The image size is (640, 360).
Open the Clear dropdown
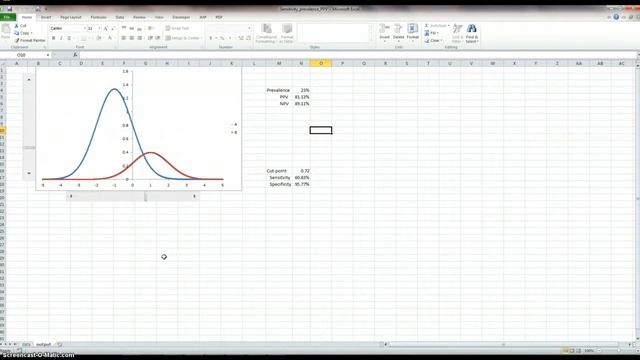[x=433, y=40]
